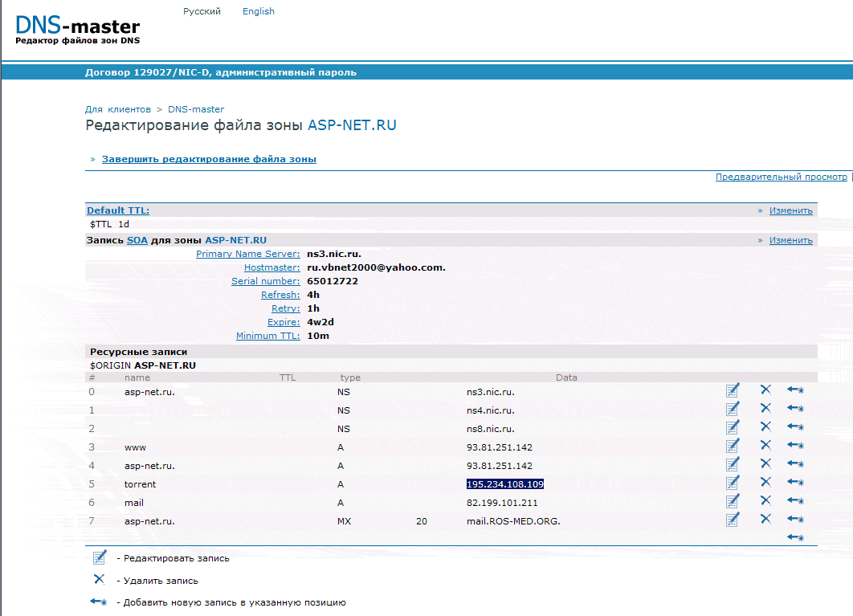Add record at mail row position
853x616 pixels.
pyautogui.click(x=795, y=500)
